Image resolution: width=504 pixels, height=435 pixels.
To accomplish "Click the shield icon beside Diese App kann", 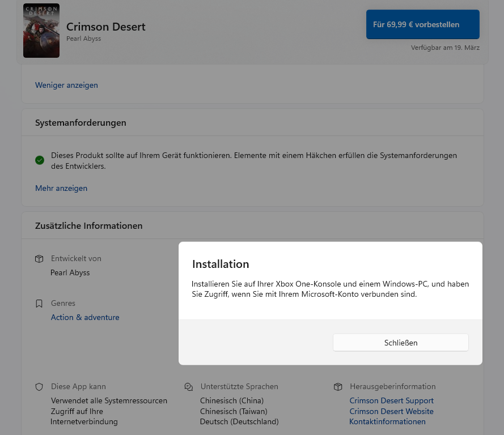I will point(39,387).
